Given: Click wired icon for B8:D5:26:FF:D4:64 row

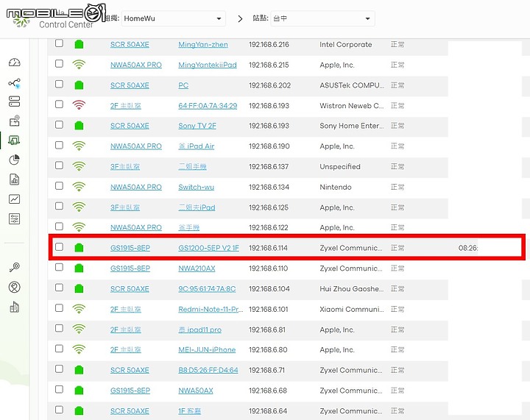Looking at the screenshot, I should click(x=79, y=370).
